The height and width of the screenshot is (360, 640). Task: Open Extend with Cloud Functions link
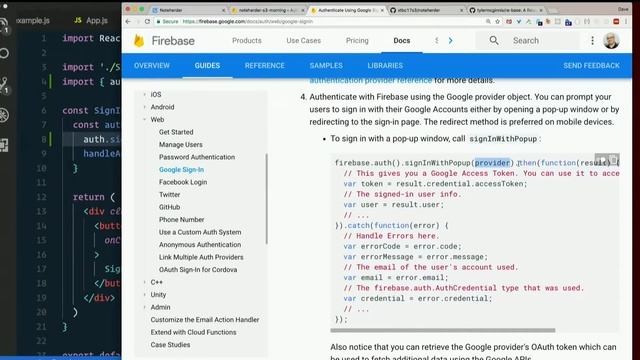(x=193, y=332)
